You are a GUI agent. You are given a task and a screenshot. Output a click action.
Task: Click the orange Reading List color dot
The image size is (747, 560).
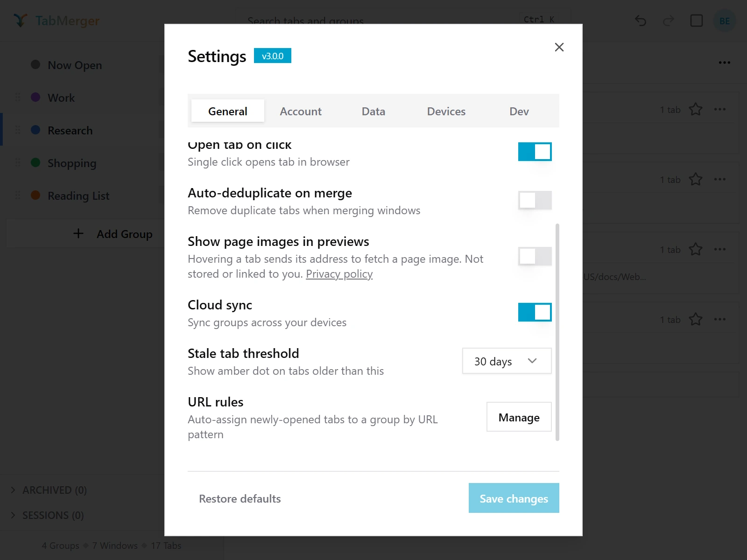(x=35, y=195)
